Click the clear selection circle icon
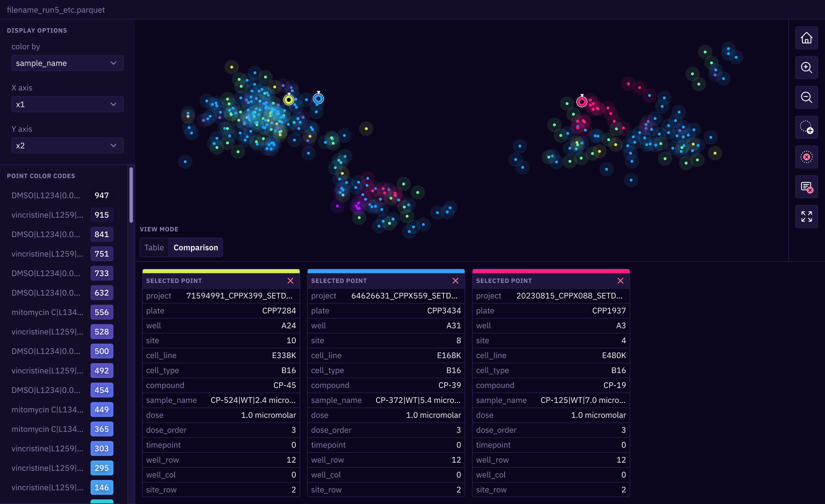The width and height of the screenshot is (825, 504). pyautogui.click(x=806, y=157)
